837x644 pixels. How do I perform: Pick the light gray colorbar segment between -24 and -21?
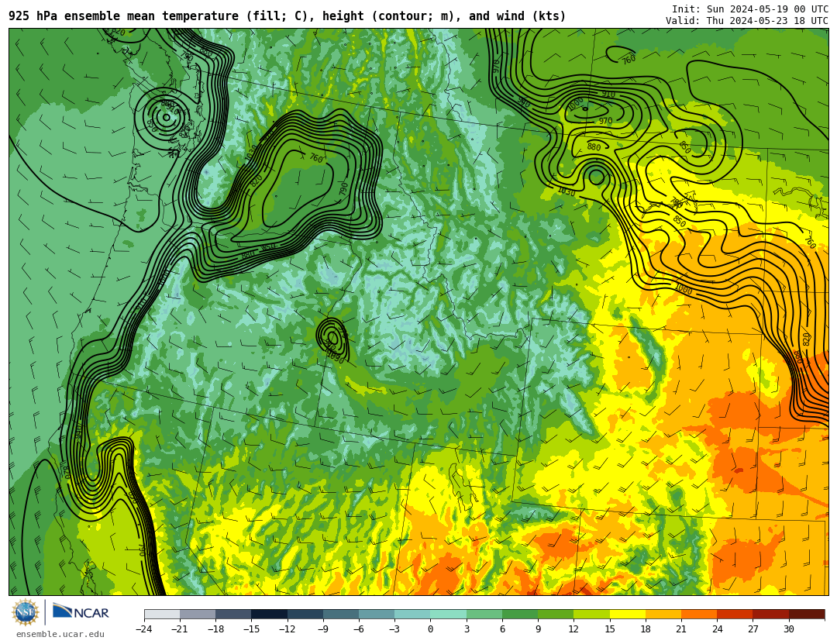[x=162, y=614]
